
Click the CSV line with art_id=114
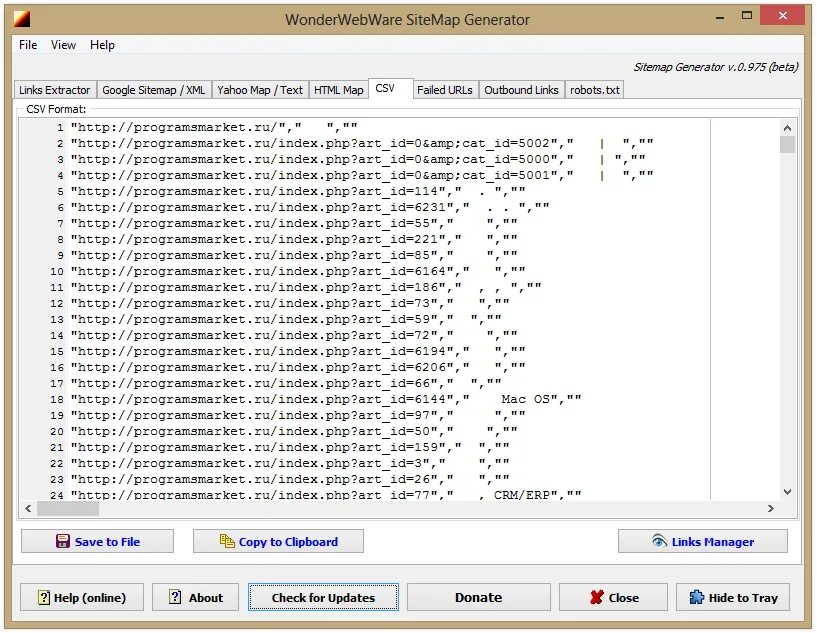(x=298, y=191)
